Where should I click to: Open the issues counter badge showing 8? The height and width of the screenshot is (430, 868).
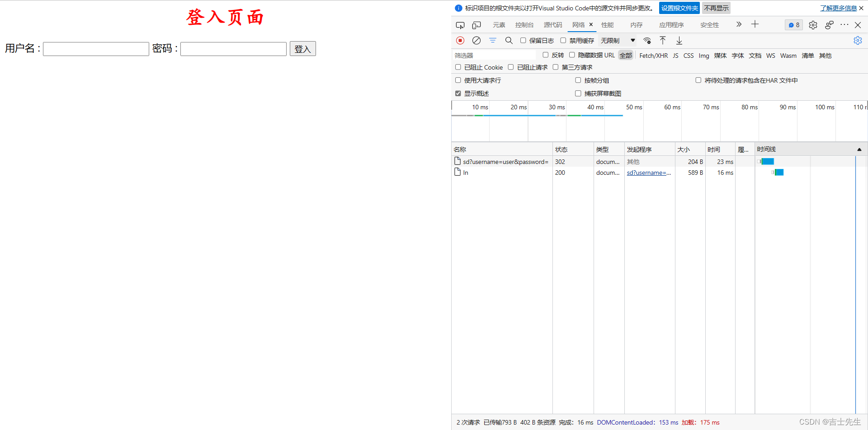pos(794,25)
